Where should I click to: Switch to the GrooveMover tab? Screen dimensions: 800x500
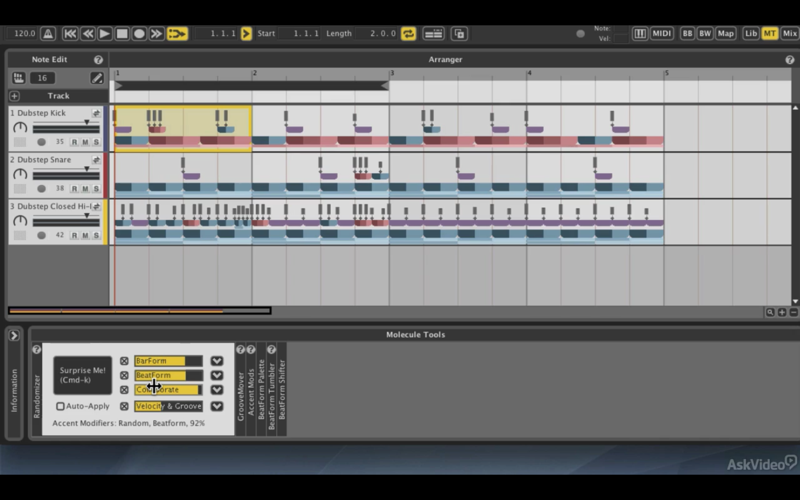pyautogui.click(x=240, y=396)
